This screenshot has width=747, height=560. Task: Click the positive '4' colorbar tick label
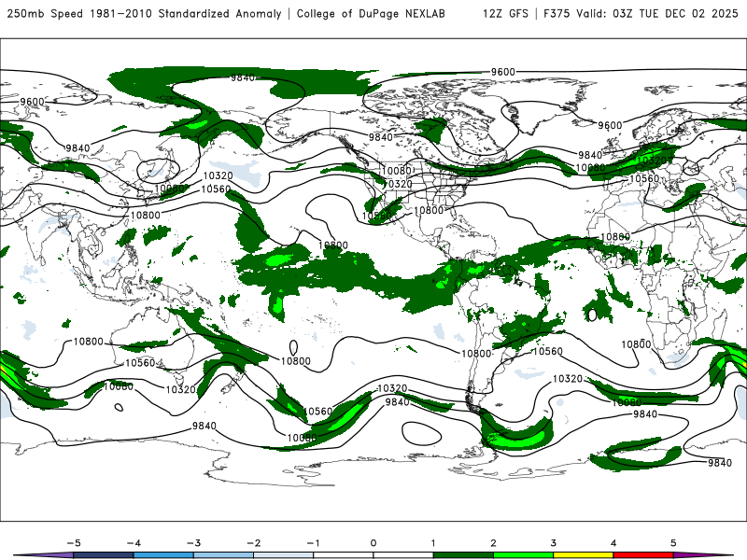tap(613, 543)
